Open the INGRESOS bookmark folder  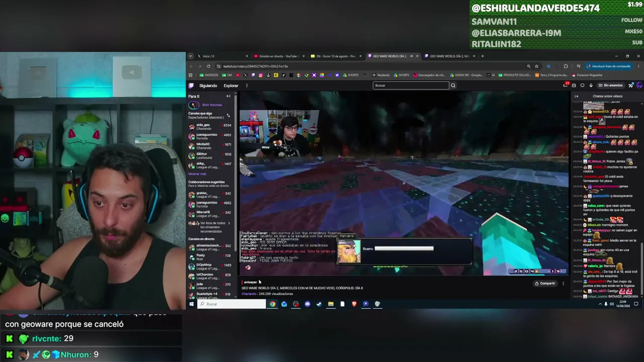(x=209, y=75)
